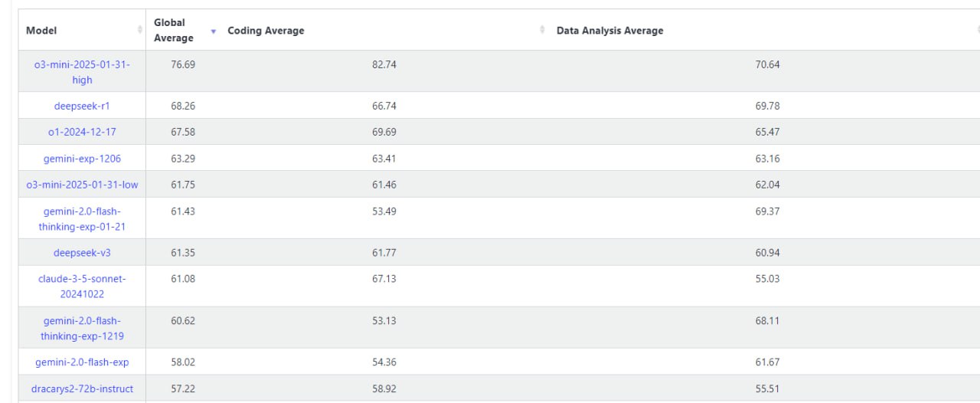Select data analysis value 60.94

click(x=767, y=252)
